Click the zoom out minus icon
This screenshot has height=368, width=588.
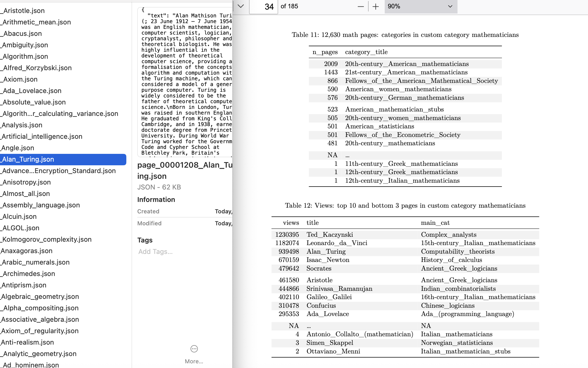(x=361, y=7)
